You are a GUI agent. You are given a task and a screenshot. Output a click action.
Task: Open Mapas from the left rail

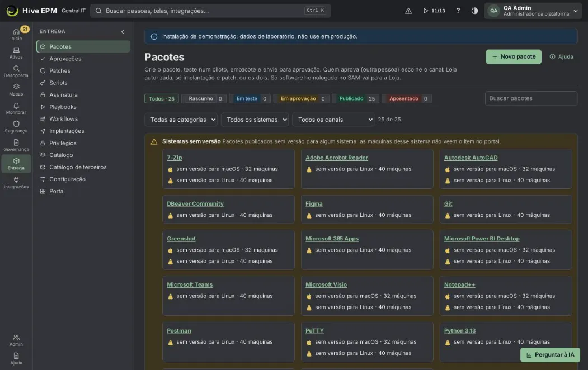16,90
